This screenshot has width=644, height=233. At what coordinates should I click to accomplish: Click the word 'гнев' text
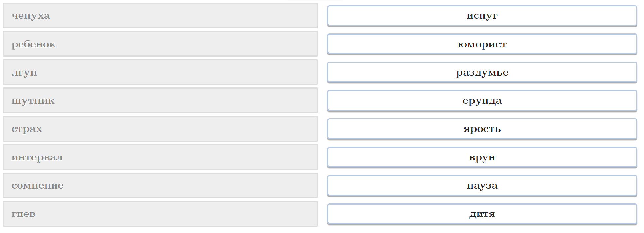pyautogui.click(x=23, y=214)
